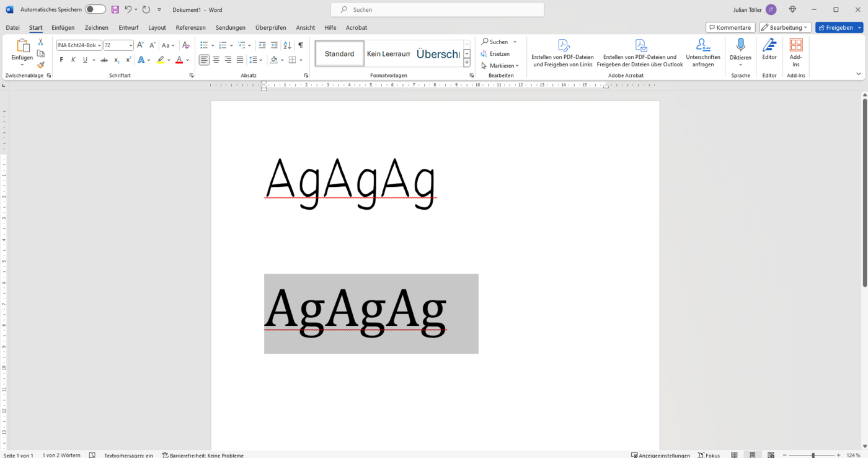Toggle the Automatisches Speichern switch
Screen dimensions: 868x458
pos(95,9)
